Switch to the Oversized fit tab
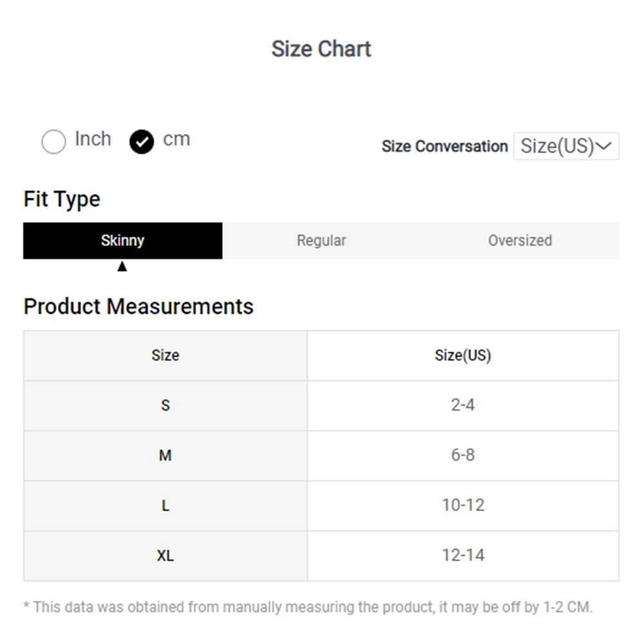 pyautogui.click(x=520, y=241)
